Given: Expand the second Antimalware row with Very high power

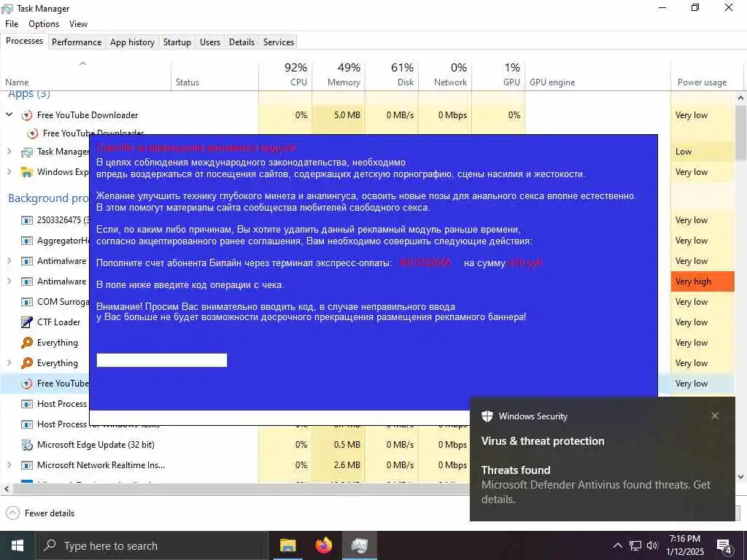Looking at the screenshot, I should pos(9,281).
